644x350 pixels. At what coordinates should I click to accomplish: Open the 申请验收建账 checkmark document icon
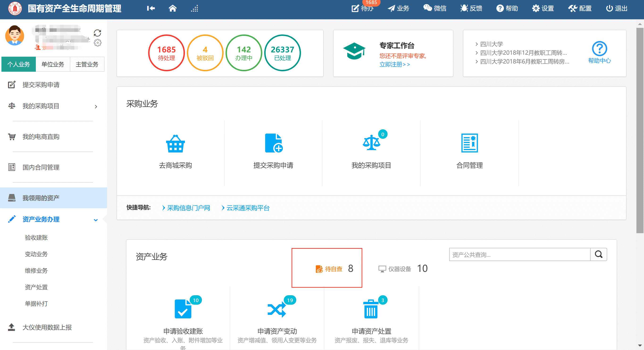(x=183, y=309)
